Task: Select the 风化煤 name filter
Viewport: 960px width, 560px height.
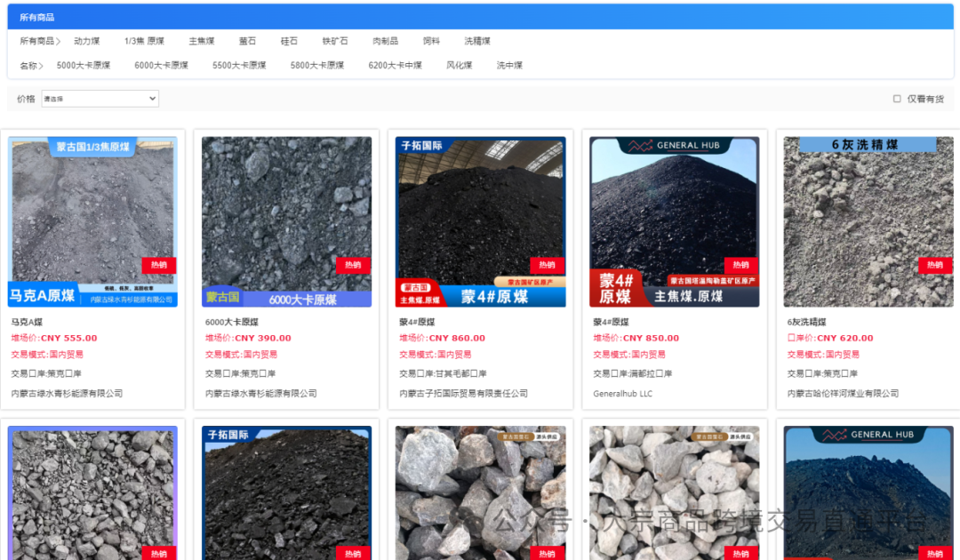Action: point(459,66)
